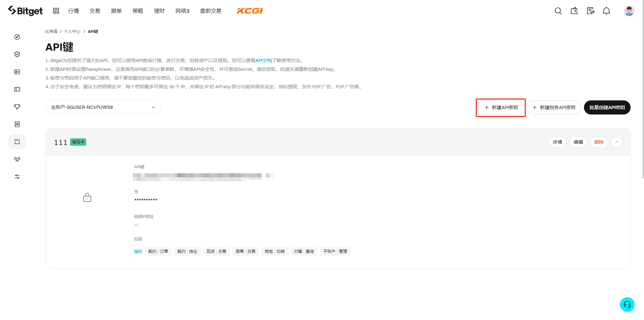This screenshot has height=320, width=644.
Task: Open the 策略 menu
Action: tap(138, 11)
